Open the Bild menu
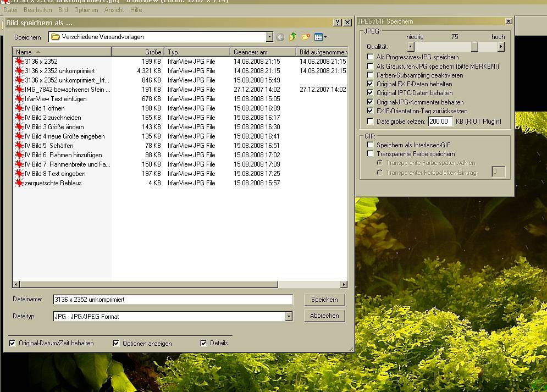547x392 pixels. click(63, 10)
